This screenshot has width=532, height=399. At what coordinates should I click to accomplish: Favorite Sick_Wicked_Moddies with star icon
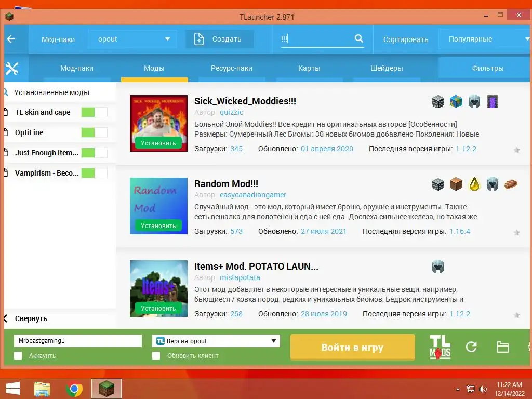tap(517, 150)
